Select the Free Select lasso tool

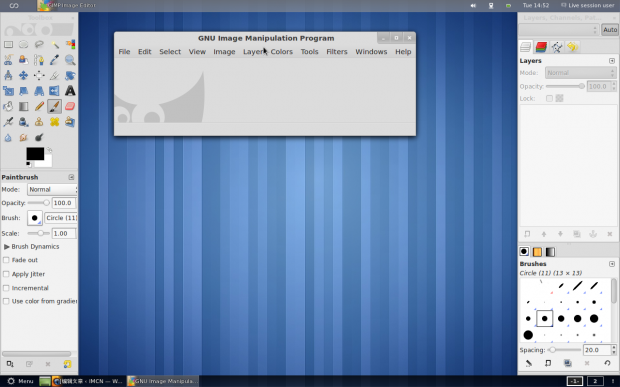[x=39, y=44]
